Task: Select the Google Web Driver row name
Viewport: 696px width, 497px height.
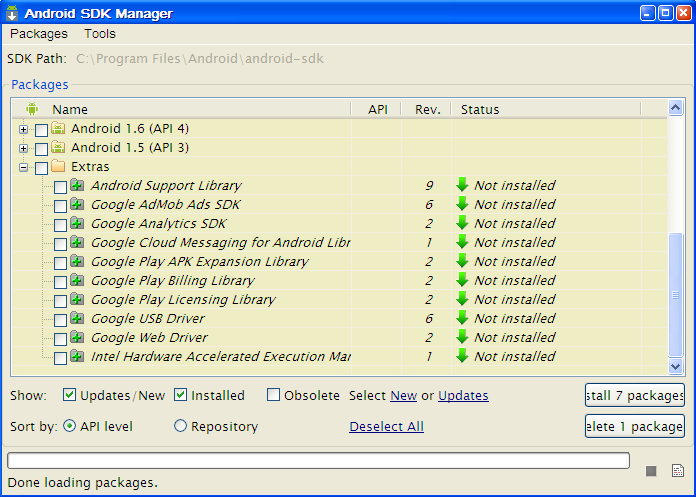Action: click(149, 338)
